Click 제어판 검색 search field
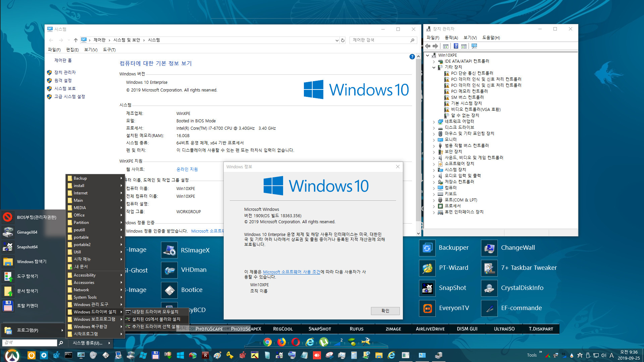644x362 pixels. point(383,40)
